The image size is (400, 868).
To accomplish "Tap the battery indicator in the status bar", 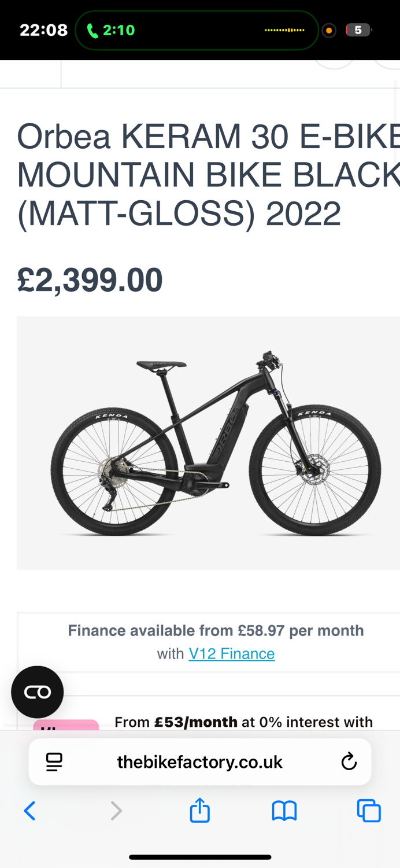I will [357, 30].
